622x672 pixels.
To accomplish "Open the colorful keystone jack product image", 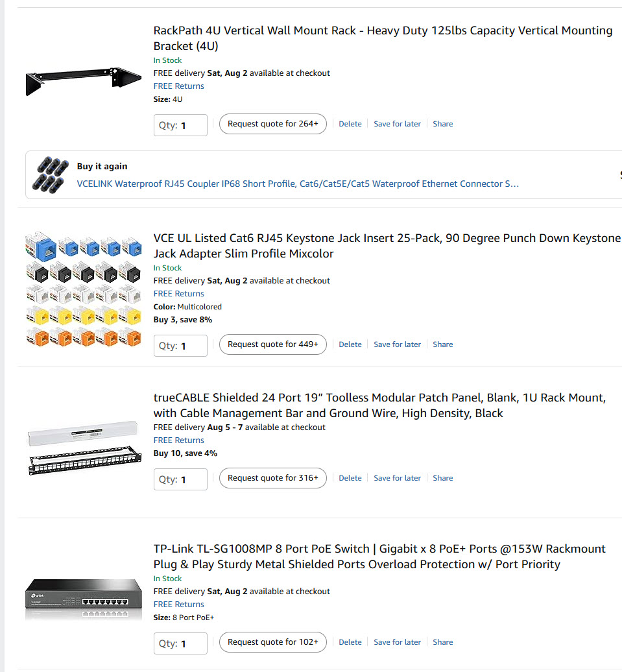I will [x=84, y=289].
